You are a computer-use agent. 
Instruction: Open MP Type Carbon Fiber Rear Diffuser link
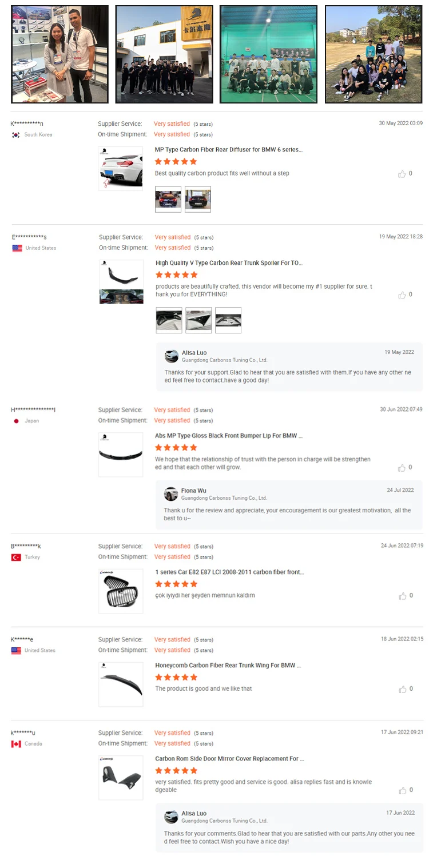[x=228, y=150]
